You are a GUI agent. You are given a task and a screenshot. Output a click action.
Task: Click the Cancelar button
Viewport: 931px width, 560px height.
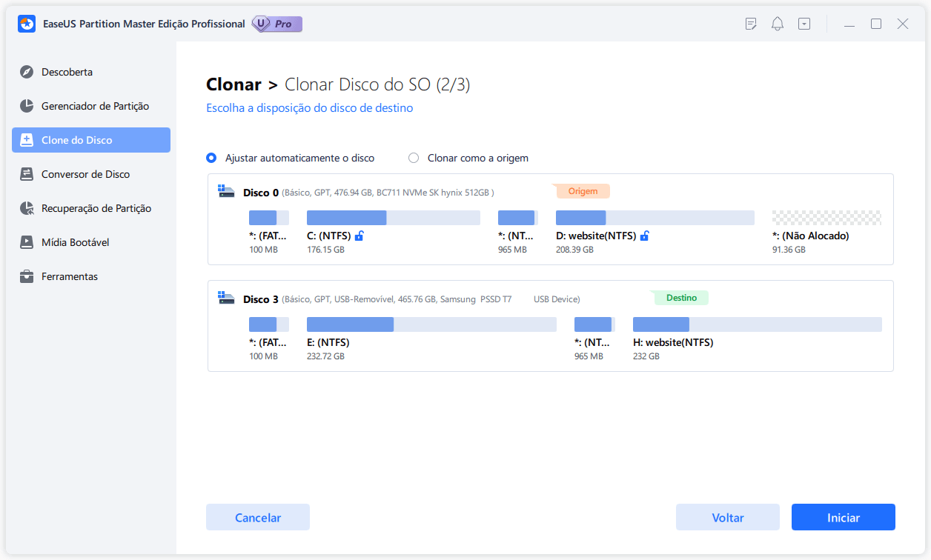[258, 517]
